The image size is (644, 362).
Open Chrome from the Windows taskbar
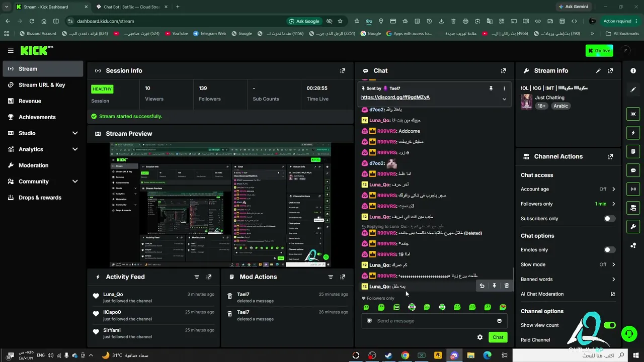click(x=405, y=355)
